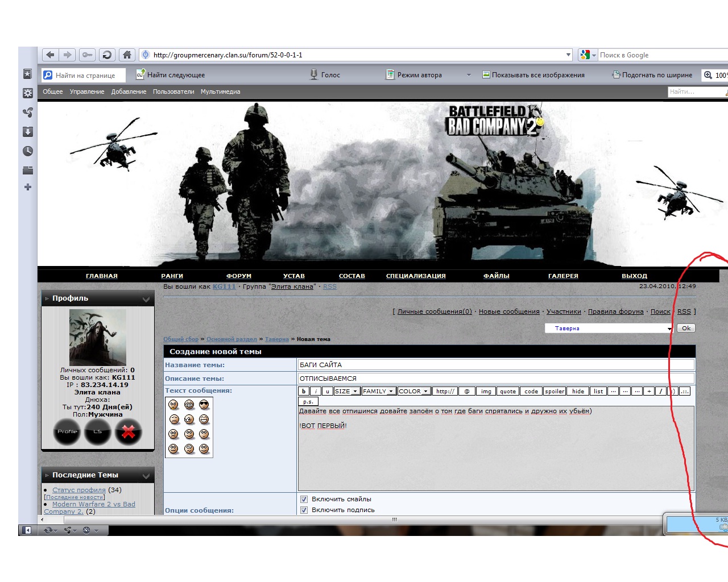Screen dimensions: 728x582
Task: Go to the browser home page
Action: (x=127, y=55)
